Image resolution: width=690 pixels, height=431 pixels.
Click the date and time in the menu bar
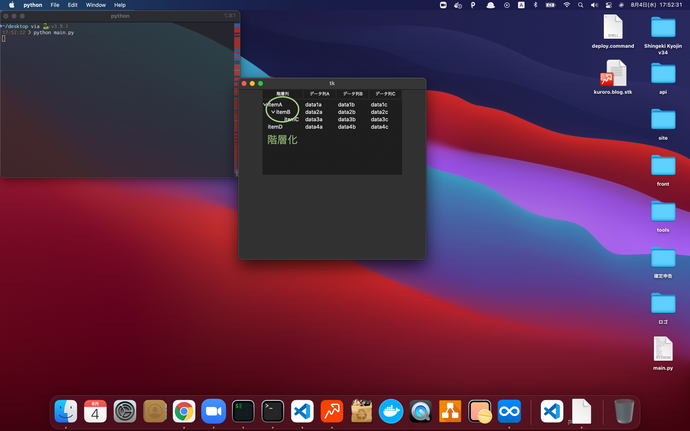point(656,5)
